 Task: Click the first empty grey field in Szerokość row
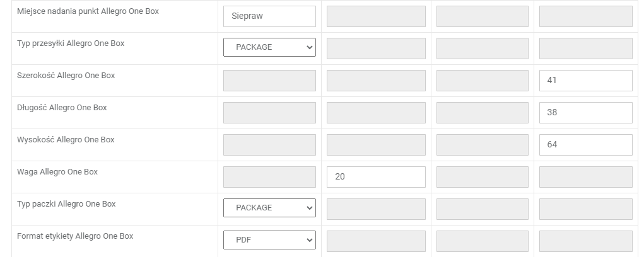[x=269, y=81]
